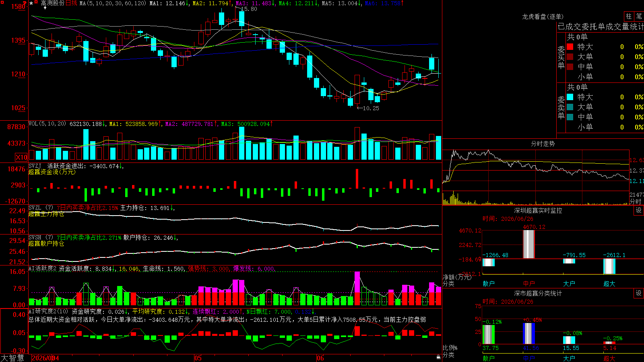Click the 高测股份 stock name in chart header
Image resolution: width=644 pixels, height=362 pixels.
(x=53, y=3)
